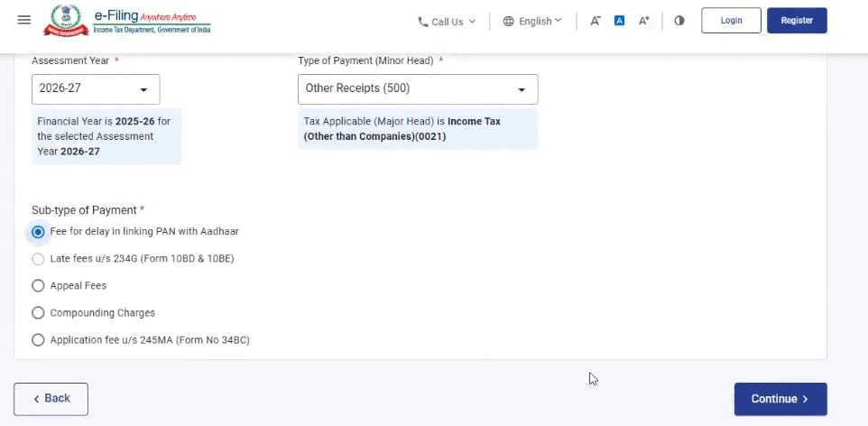Open the hamburger navigation menu
868x426 pixels.
pos(24,20)
